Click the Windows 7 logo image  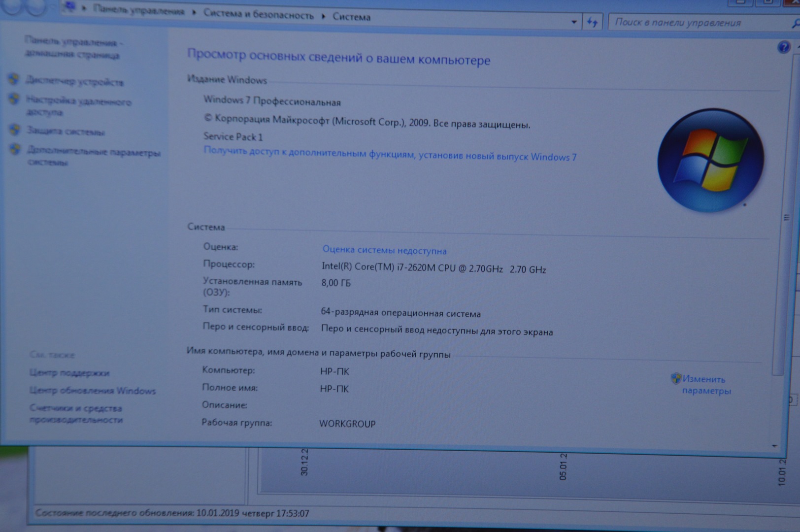[710, 161]
